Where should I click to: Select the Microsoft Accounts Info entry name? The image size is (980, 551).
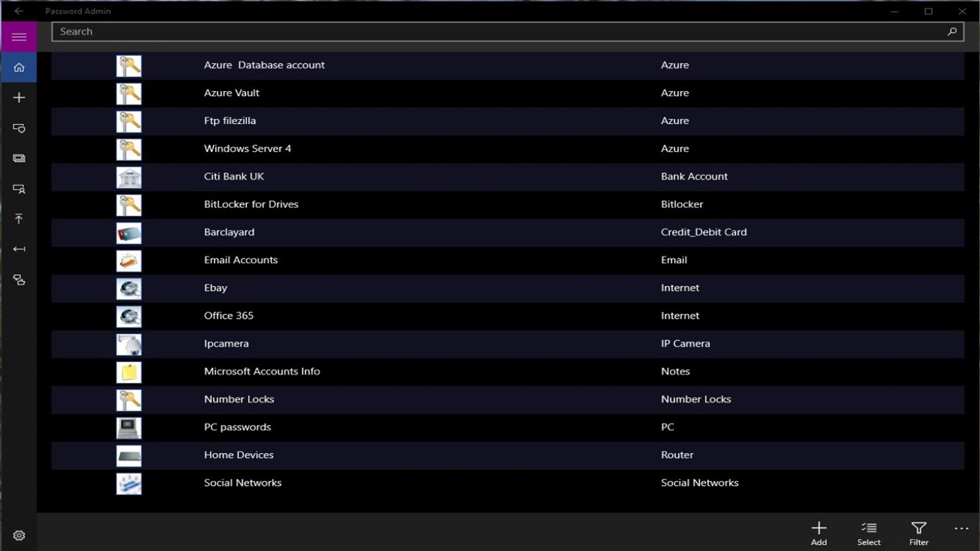pyautogui.click(x=262, y=371)
